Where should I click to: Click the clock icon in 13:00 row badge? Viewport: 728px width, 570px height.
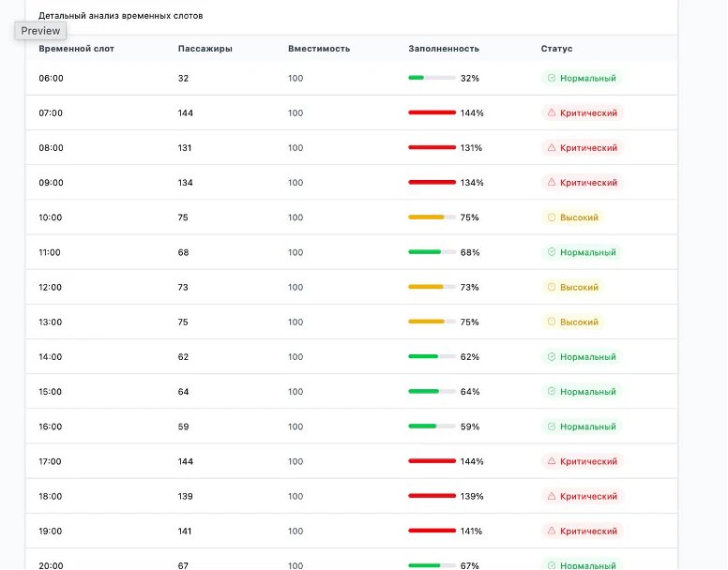point(551,322)
